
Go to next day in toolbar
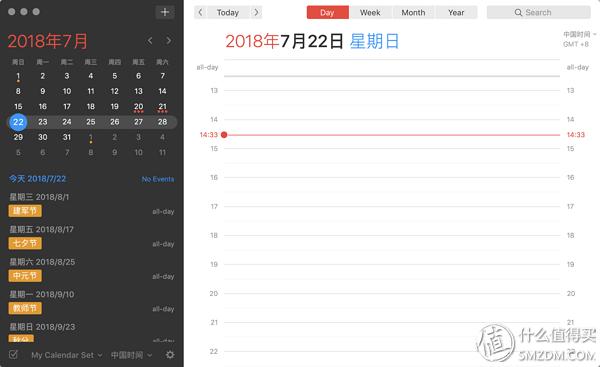(256, 13)
